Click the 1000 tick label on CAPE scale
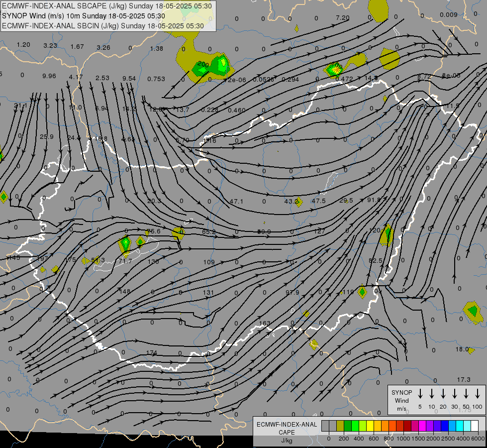Screen dimensions: 487x448 403,439
